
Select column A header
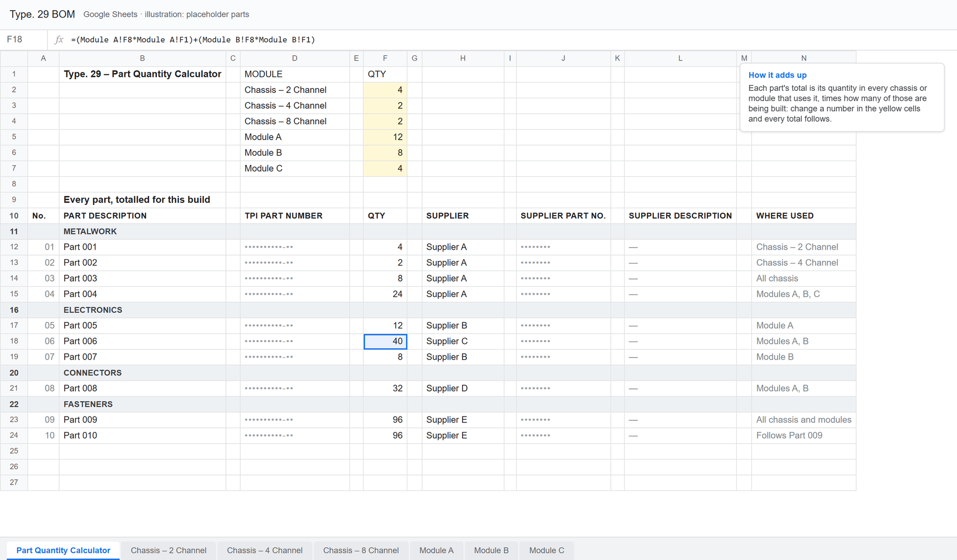click(x=43, y=58)
